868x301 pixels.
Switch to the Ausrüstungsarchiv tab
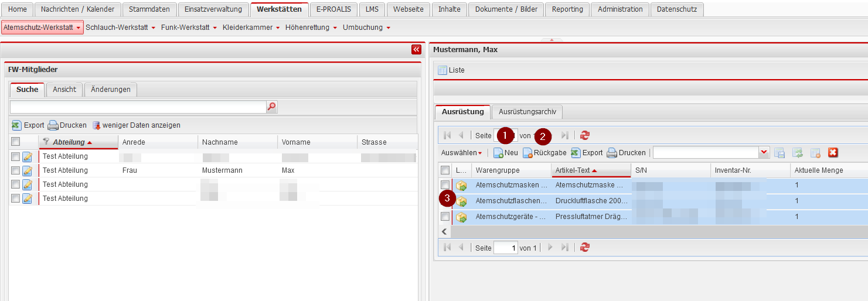pos(527,112)
